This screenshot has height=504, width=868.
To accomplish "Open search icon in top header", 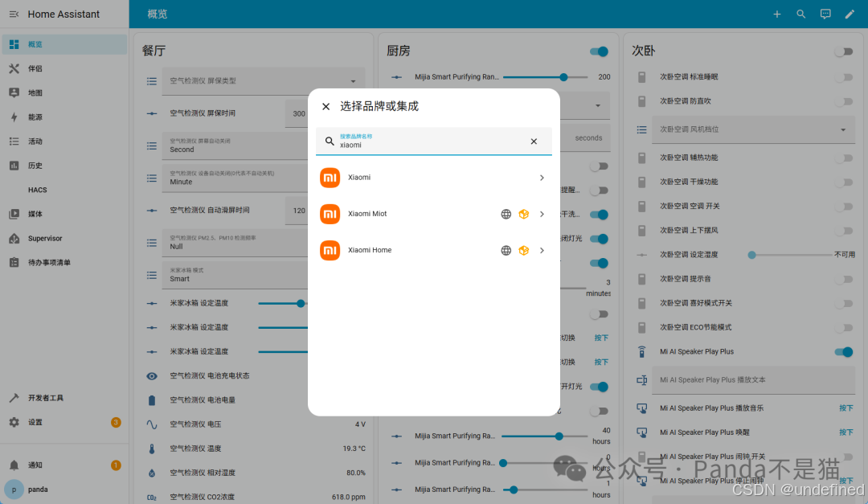I will point(801,14).
